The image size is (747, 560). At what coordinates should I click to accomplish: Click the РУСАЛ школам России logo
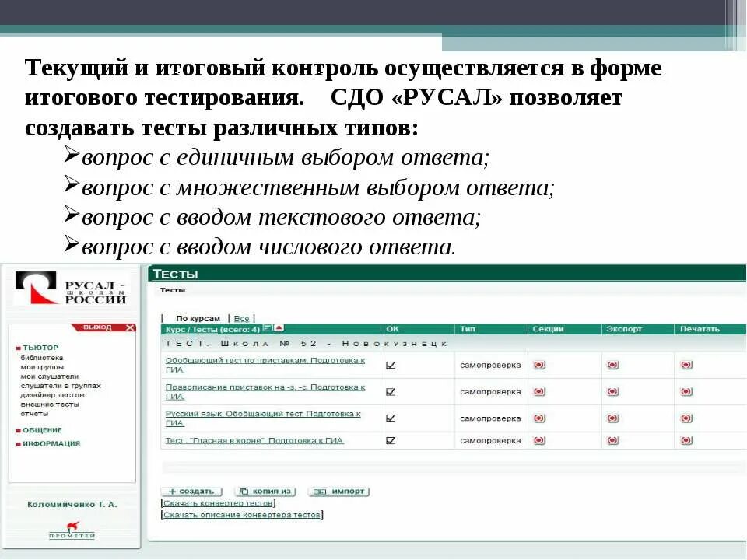coord(71,288)
